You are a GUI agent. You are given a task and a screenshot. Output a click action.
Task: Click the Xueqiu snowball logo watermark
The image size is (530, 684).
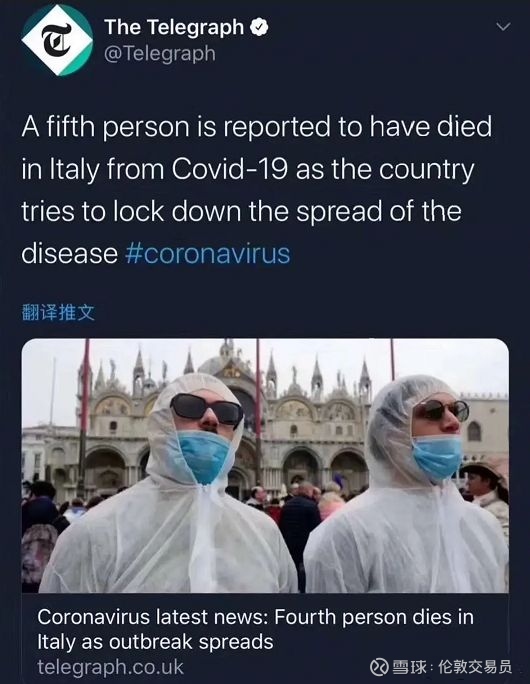pyautogui.click(x=380, y=667)
